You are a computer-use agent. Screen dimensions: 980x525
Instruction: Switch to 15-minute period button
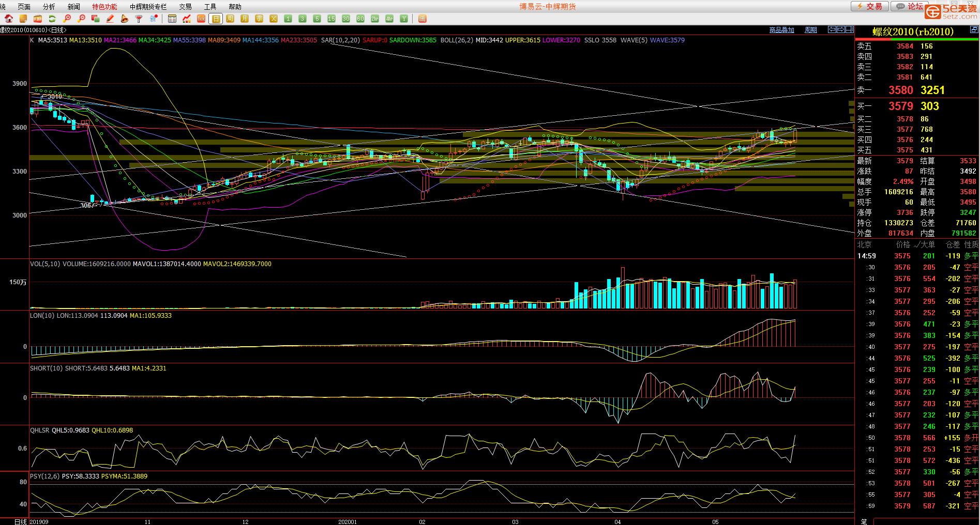tap(331, 19)
